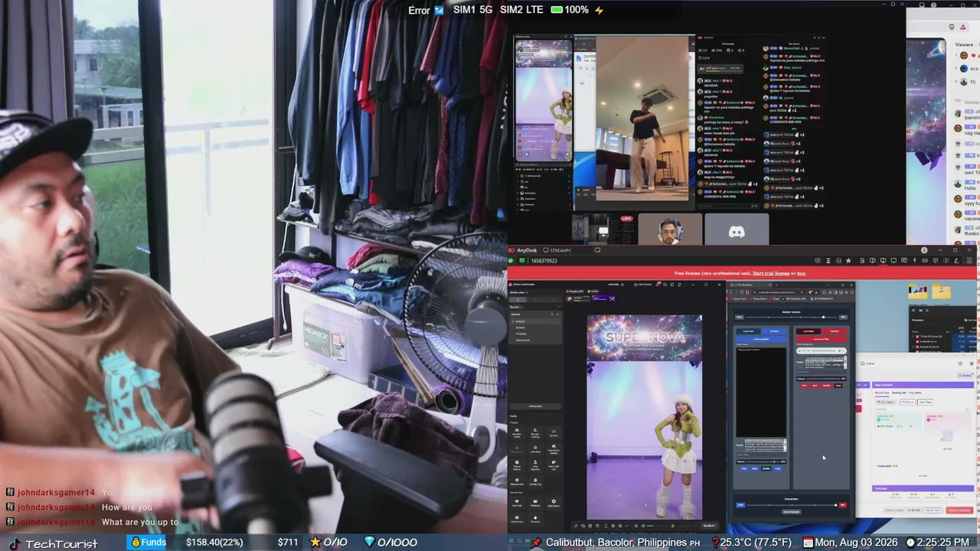Click the shield icon in the top-right browser

[x=952, y=27]
